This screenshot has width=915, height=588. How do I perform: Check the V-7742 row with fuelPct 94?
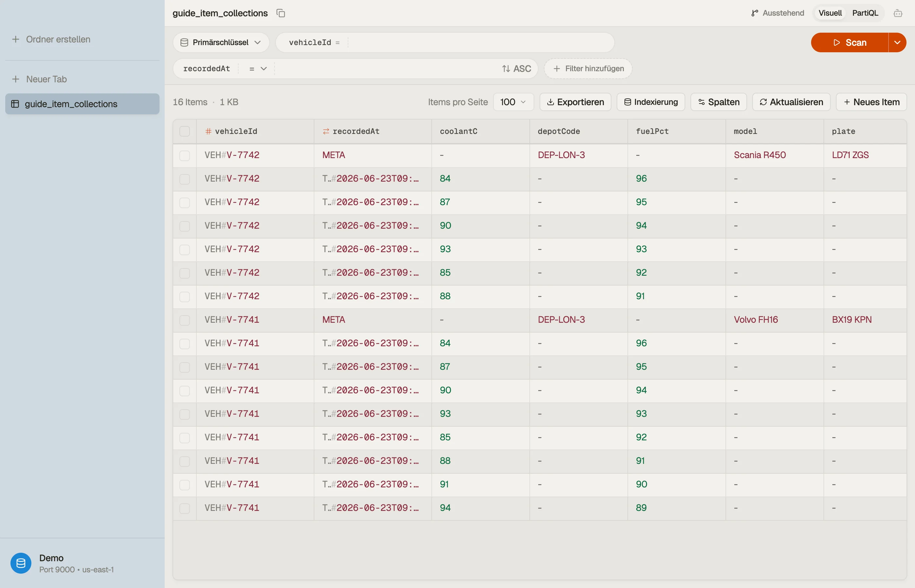click(x=184, y=226)
